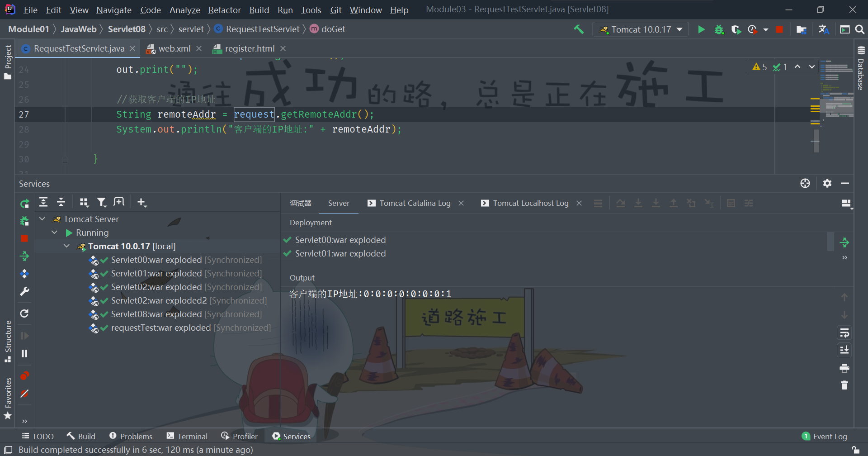This screenshot has width=868, height=456.
Task: Toggle the Favorites tool window
Action: [x=8, y=398]
